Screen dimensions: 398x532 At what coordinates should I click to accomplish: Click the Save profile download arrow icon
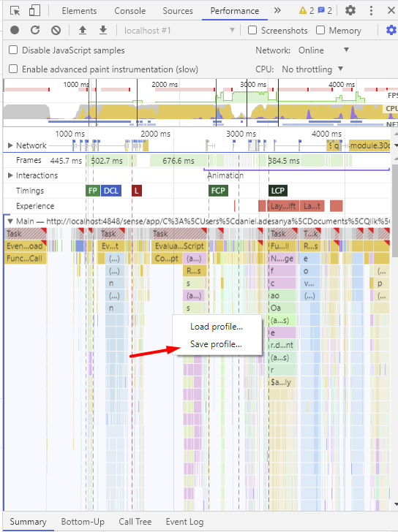[x=103, y=30]
